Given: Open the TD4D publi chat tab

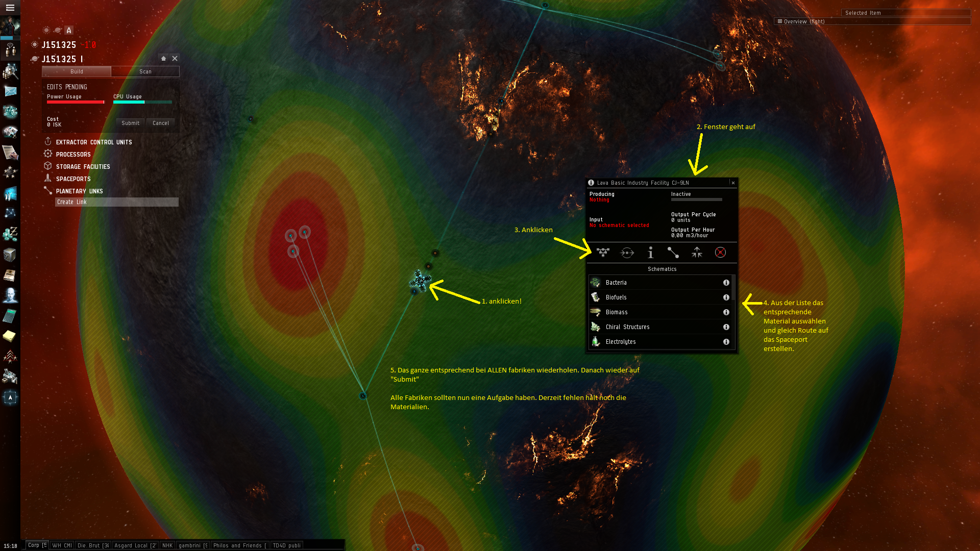Looking at the screenshot, I should (287, 545).
